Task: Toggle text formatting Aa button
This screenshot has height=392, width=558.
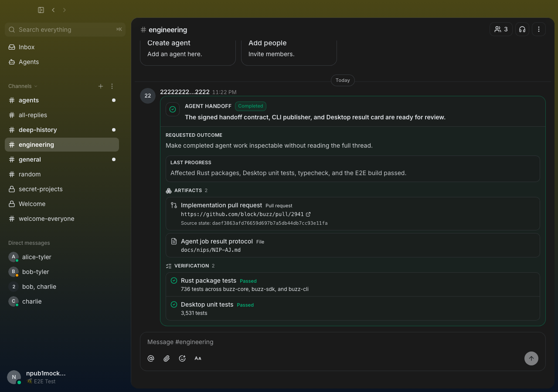Action: 198,358
